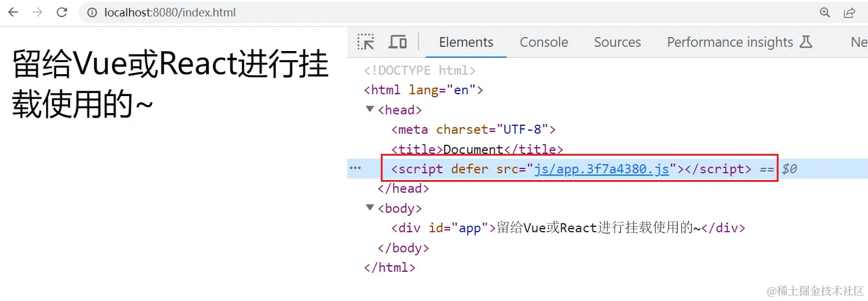Select the closing </head> tag row
Screen dimensions: 868x301
(x=403, y=189)
